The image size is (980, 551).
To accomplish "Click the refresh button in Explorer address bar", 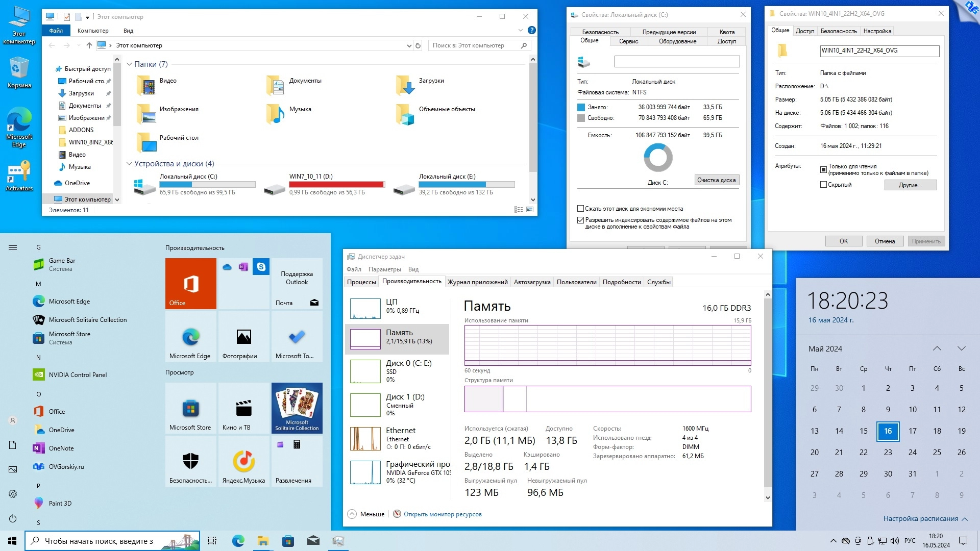I will [x=418, y=45].
